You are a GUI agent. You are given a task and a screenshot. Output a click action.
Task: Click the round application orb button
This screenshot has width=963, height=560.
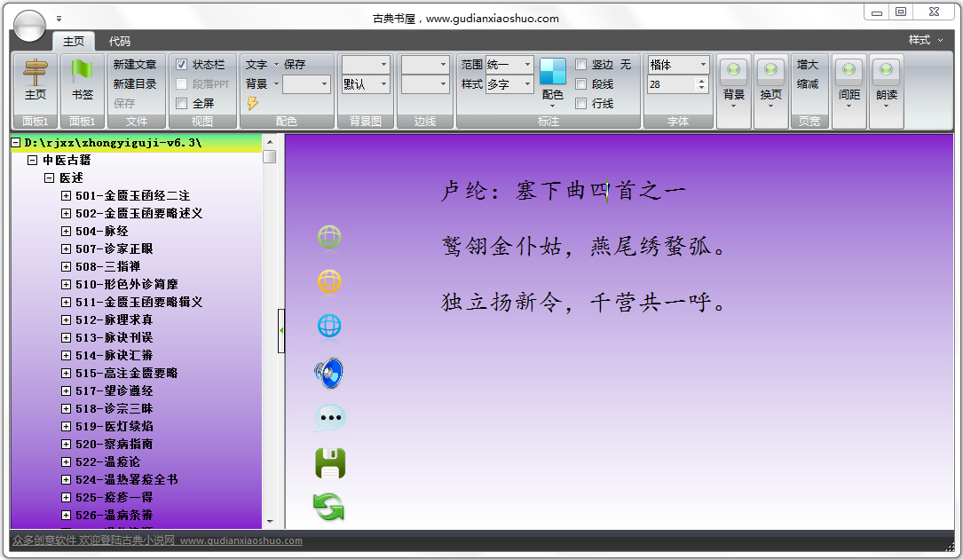click(x=29, y=26)
